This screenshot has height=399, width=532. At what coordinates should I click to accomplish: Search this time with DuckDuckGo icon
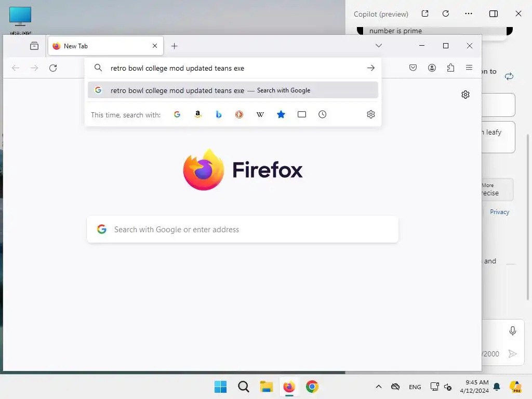[x=239, y=114]
